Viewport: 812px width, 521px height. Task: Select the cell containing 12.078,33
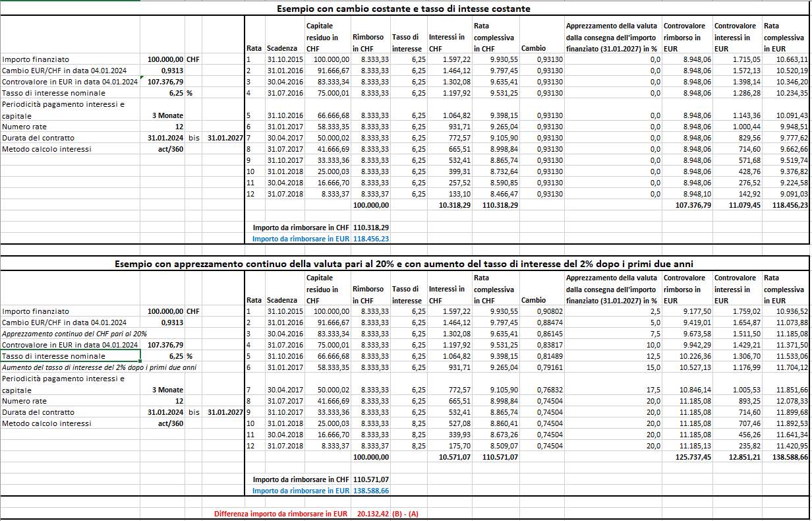[786, 401]
